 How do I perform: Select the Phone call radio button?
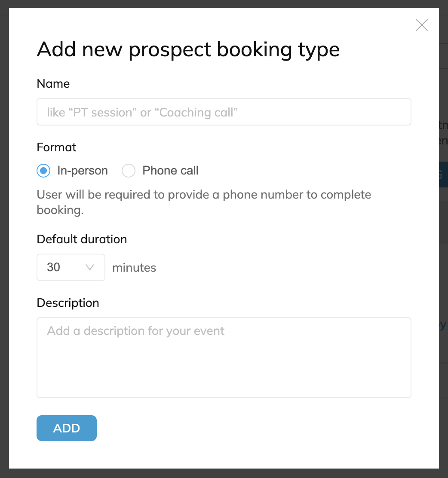[129, 171]
